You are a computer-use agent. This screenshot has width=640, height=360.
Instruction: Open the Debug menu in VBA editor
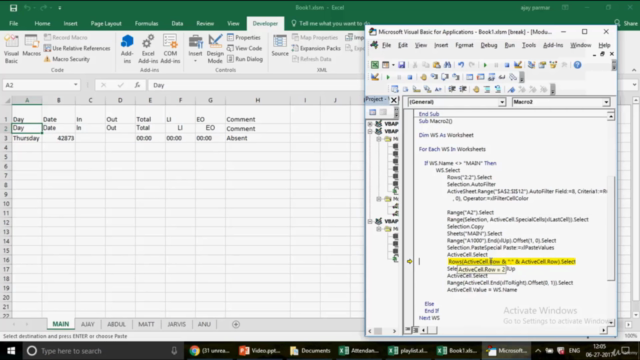(x=489, y=45)
